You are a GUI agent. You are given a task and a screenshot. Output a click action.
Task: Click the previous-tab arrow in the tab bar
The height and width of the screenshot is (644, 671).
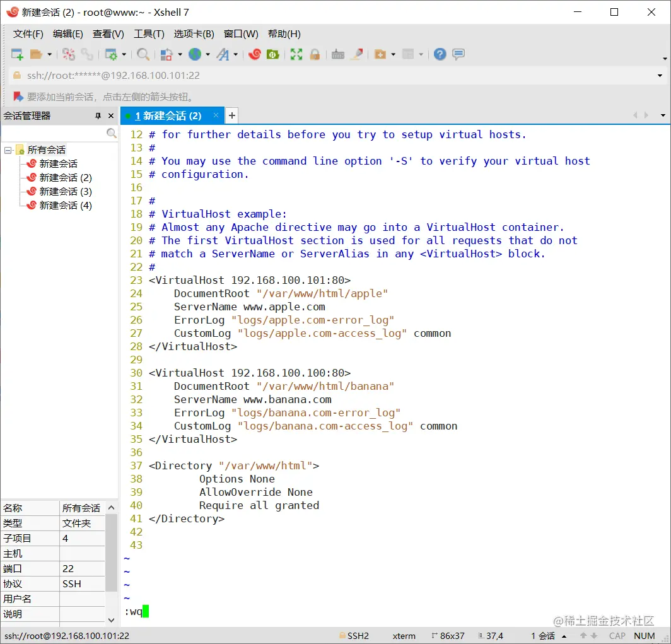(x=635, y=115)
